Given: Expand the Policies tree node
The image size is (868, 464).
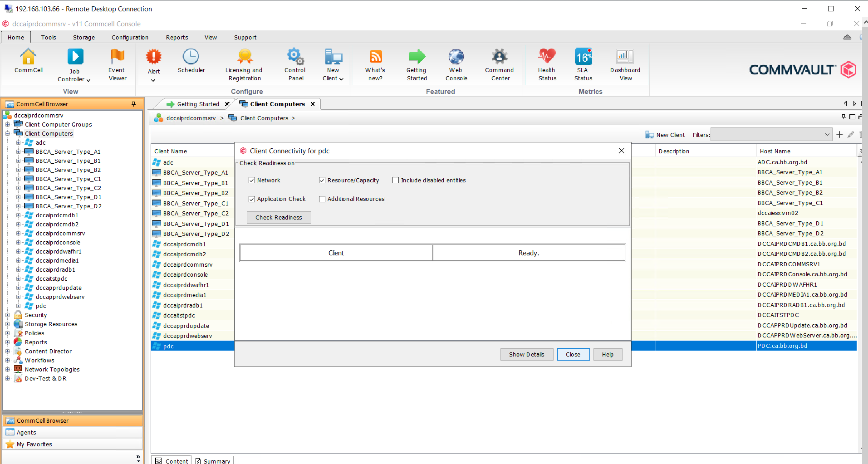Looking at the screenshot, I should (x=8, y=333).
